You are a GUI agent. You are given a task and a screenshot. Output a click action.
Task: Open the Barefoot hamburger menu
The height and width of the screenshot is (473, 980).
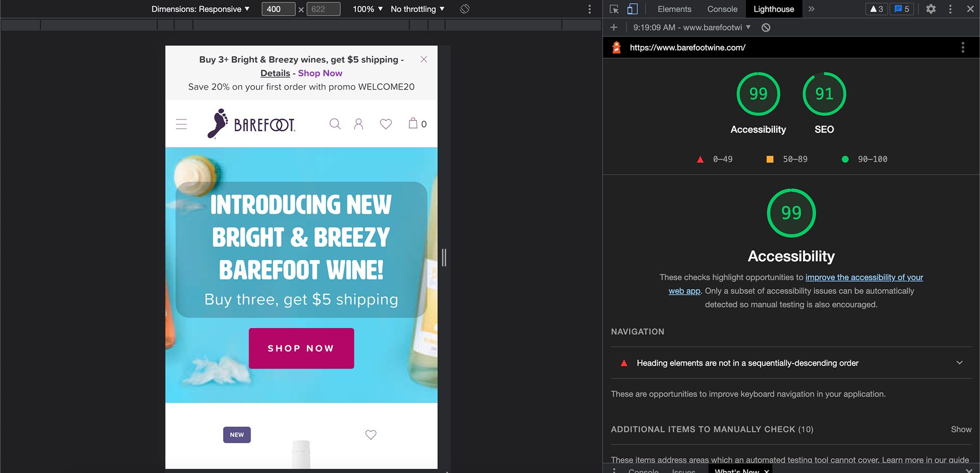[181, 124]
